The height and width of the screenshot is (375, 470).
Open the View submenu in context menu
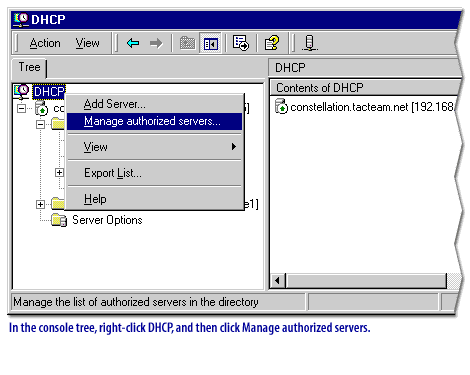click(155, 147)
